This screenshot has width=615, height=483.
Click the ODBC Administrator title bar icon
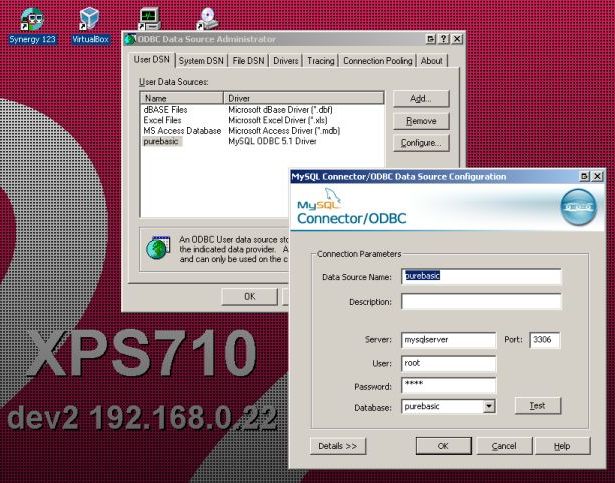coord(130,39)
